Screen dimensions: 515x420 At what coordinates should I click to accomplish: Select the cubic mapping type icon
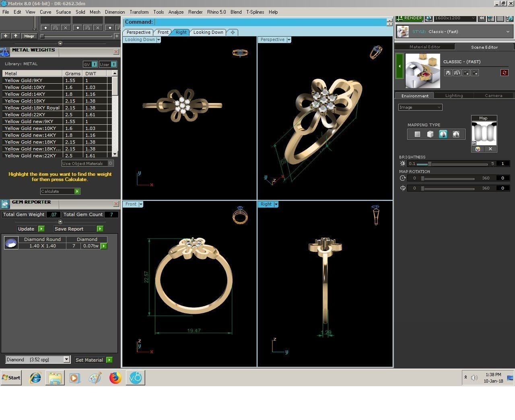(x=430, y=134)
